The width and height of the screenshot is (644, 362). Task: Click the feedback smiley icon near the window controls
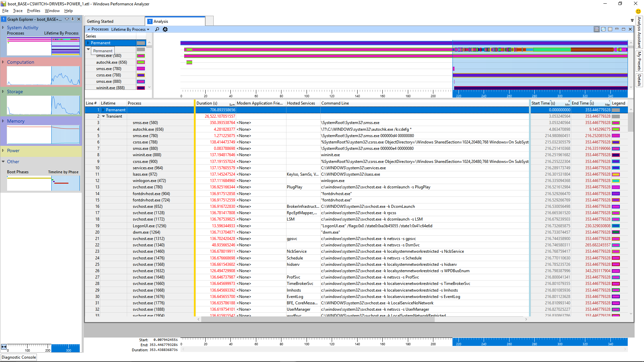point(638,11)
